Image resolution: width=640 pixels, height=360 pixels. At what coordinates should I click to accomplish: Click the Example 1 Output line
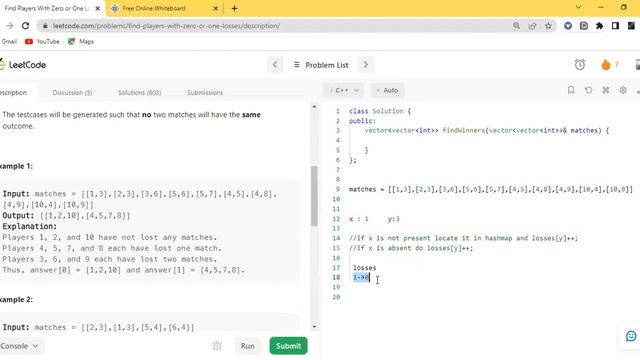pyautogui.click(x=66, y=216)
